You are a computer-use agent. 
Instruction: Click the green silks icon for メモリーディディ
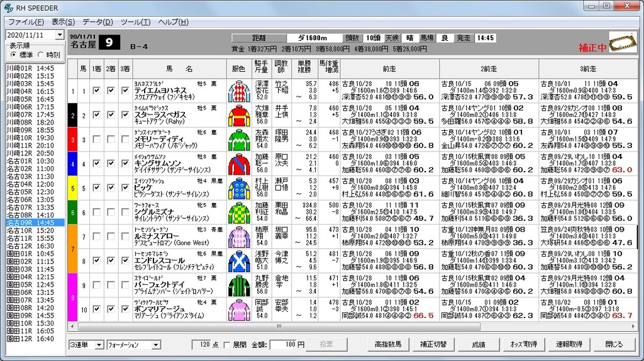point(239,140)
